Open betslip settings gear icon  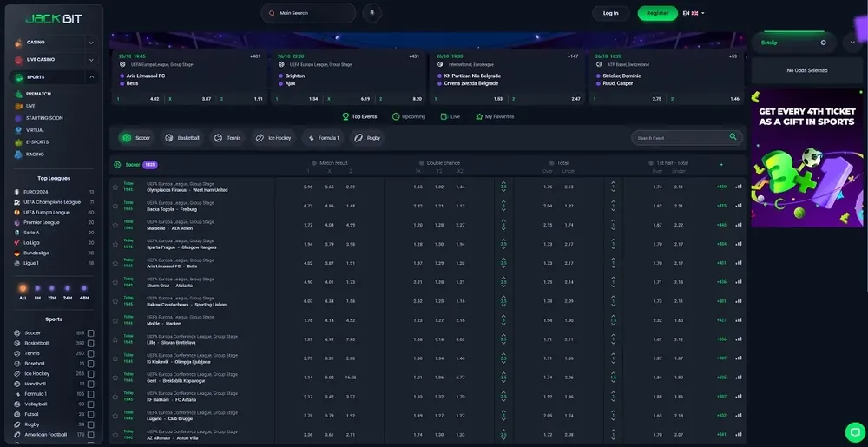point(823,43)
